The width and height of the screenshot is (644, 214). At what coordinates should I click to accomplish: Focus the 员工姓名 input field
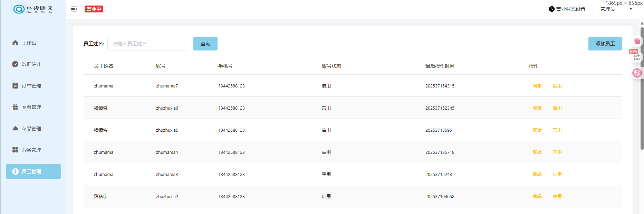(x=148, y=44)
